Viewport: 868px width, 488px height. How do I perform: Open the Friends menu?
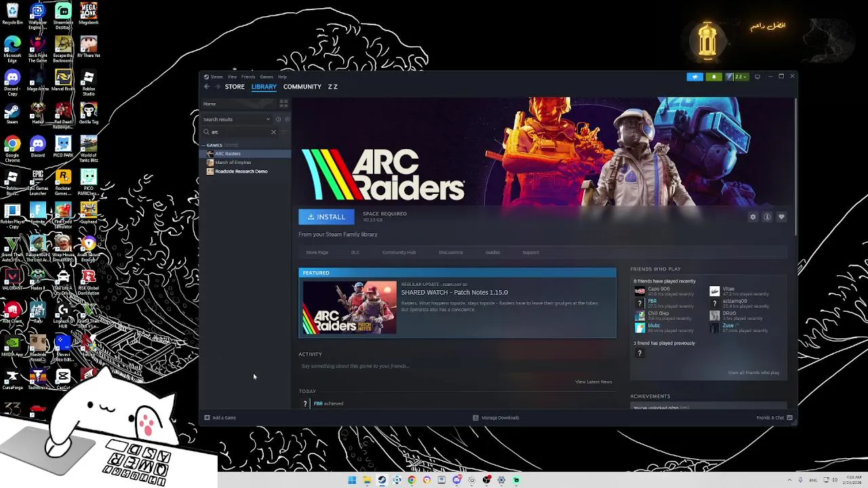click(x=248, y=77)
